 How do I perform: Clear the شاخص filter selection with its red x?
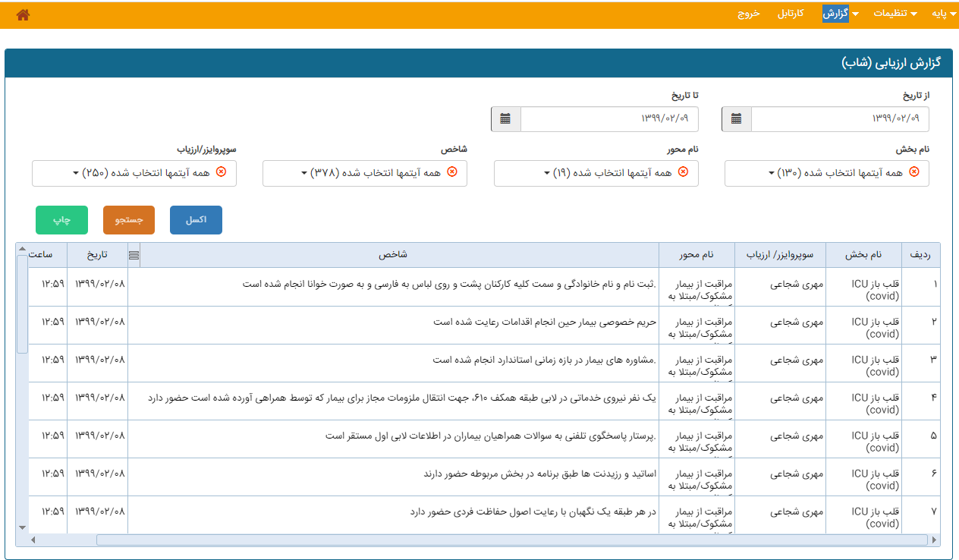click(x=452, y=172)
